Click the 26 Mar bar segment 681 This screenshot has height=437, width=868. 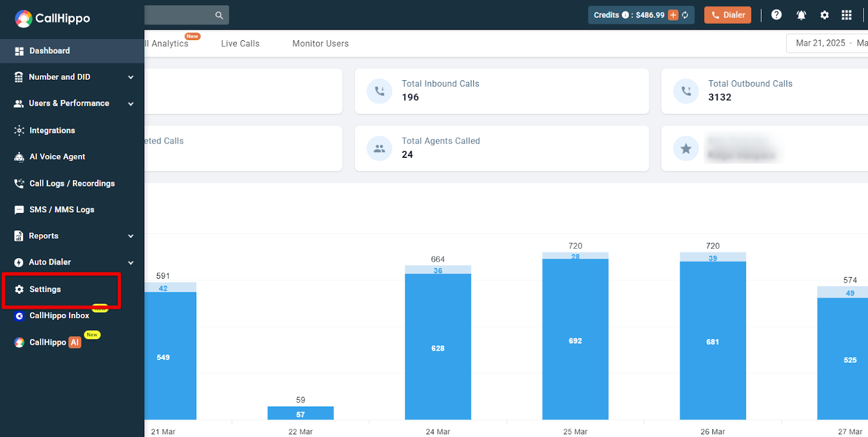coord(713,340)
